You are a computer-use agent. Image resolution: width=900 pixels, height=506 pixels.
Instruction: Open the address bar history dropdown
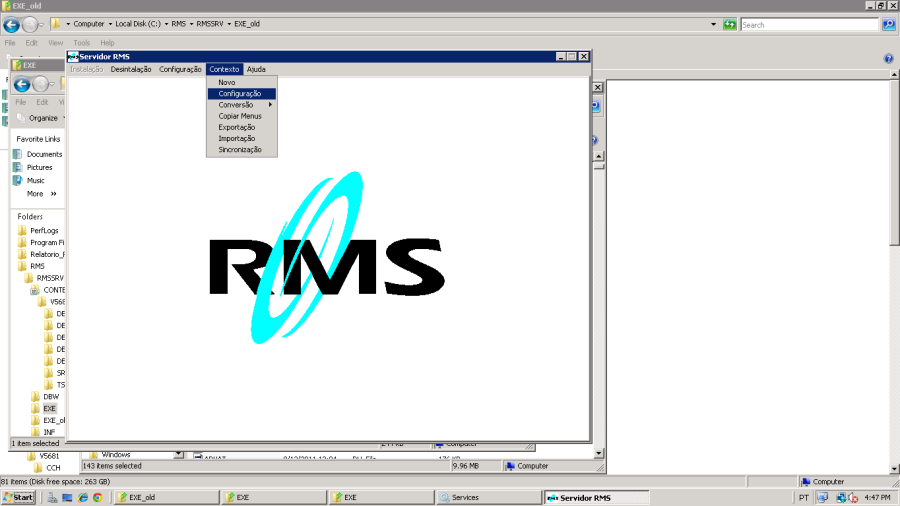point(713,25)
